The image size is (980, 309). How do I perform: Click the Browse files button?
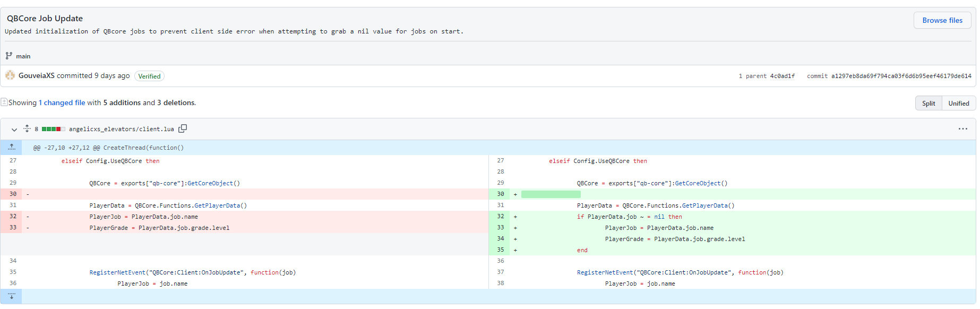(x=942, y=20)
